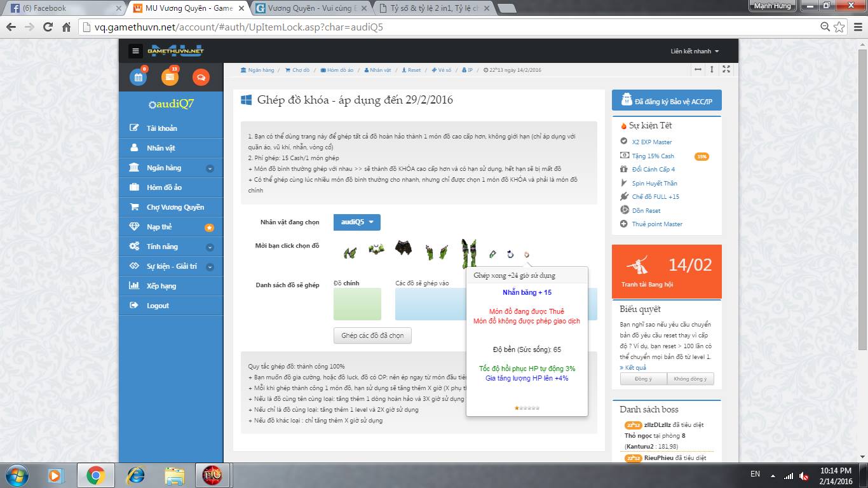
Task: Open the MU game icon in taskbar
Action: 212,475
